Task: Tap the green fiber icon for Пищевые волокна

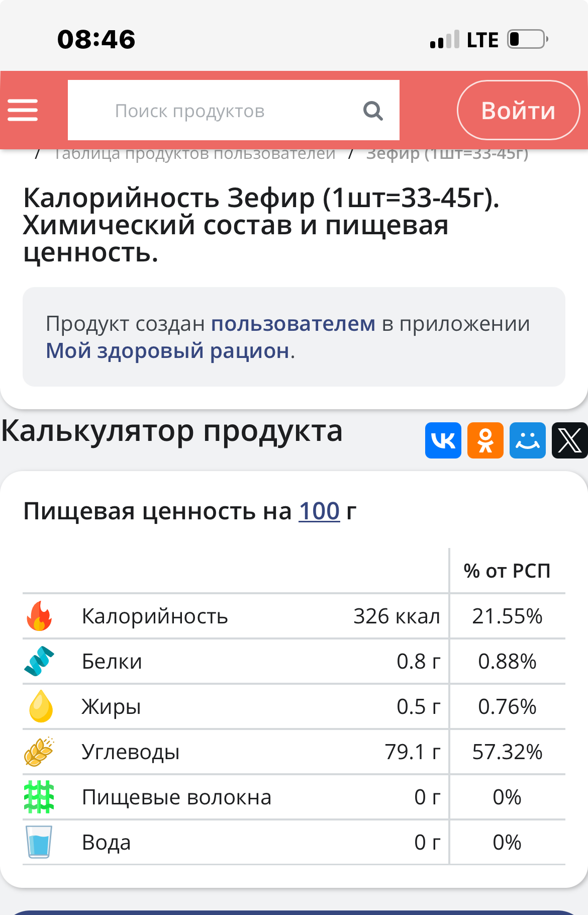Action: coord(39,797)
